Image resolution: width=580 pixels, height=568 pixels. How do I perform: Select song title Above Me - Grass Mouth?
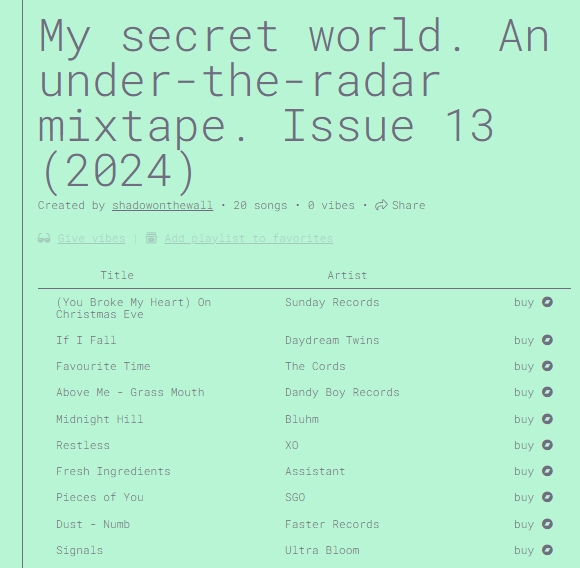pyautogui.click(x=130, y=392)
